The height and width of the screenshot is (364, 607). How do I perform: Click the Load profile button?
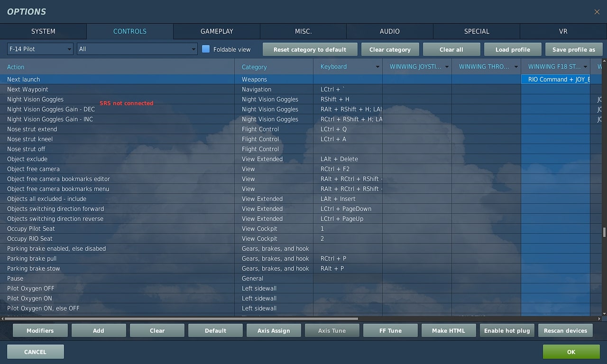click(x=512, y=50)
